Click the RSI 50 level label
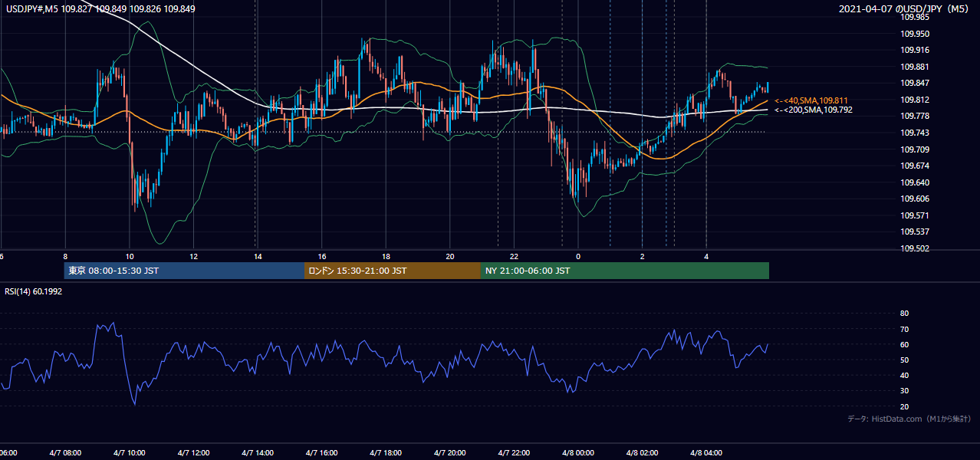 (x=904, y=360)
